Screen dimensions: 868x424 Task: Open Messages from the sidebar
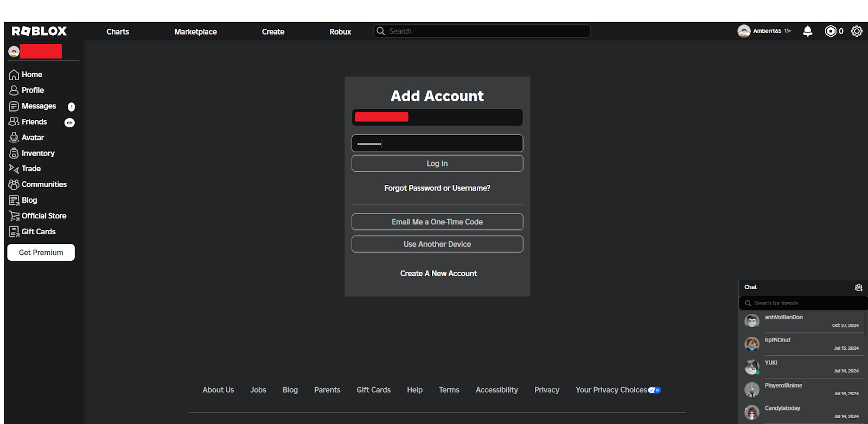click(x=33, y=106)
